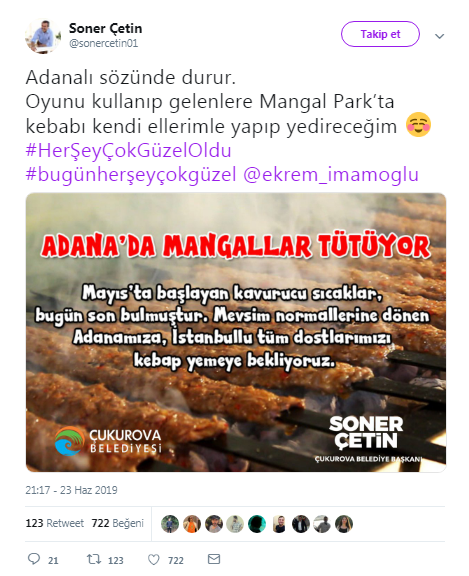Open the orange-shirt liker avatar

[192, 524]
